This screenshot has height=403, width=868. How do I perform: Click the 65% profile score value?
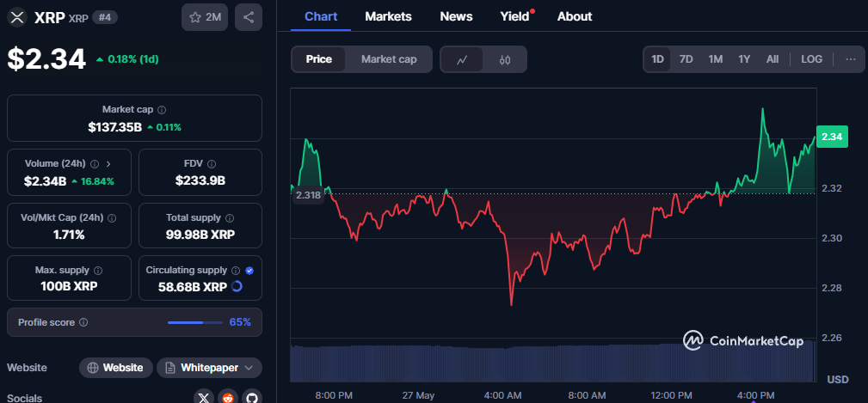pos(240,322)
